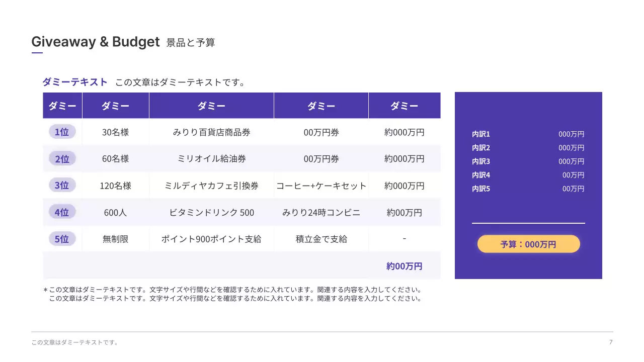This screenshot has width=644, height=362.
Task: Select the 1位 rank badge
Action: 62,132
